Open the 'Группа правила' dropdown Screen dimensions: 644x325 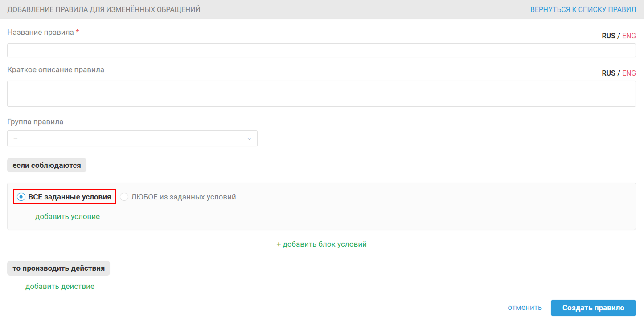tap(132, 138)
